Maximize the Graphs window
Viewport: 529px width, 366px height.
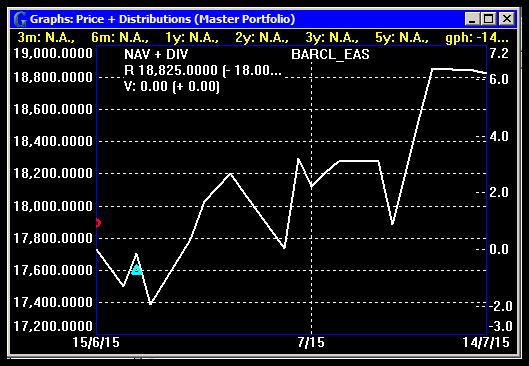pyautogui.click(x=489, y=19)
